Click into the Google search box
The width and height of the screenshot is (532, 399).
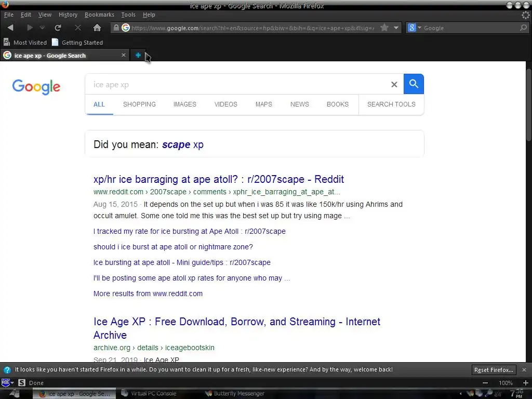coord(237,84)
